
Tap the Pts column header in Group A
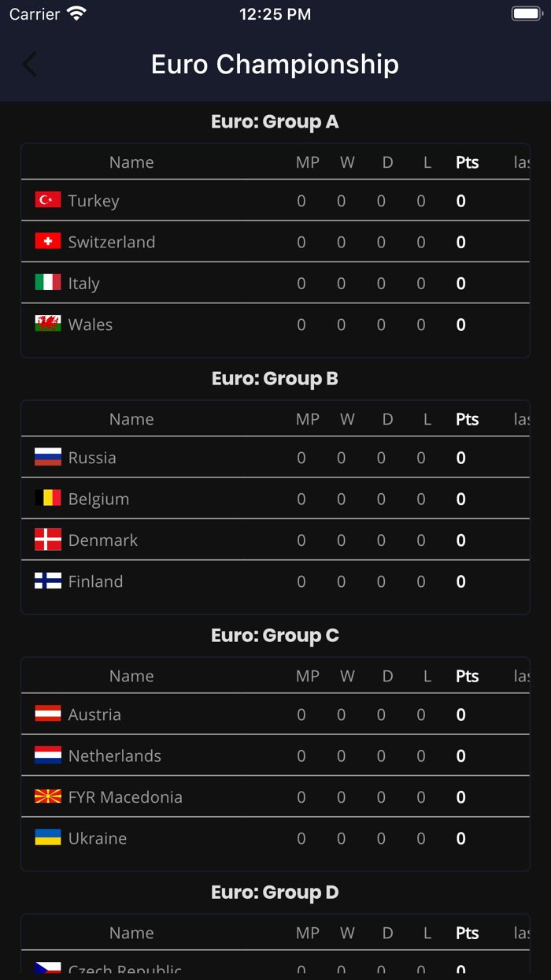click(467, 162)
